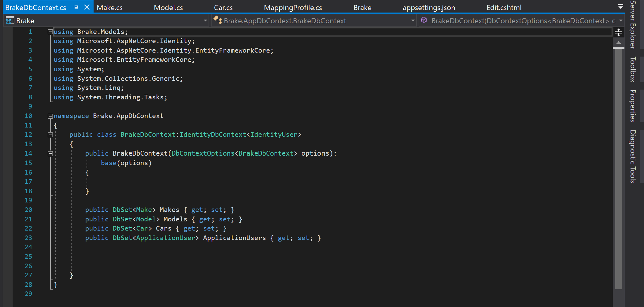This screenshot has height=307, width=644.
Task: Click the split editor window icon
Action: coord(618,32)
